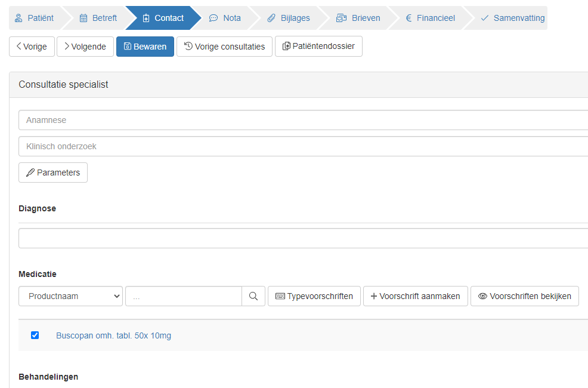The height and width of the screenshot is (388, 588).
Task: Open the Samenvatting step tab
Action: (x=513, y=18)
